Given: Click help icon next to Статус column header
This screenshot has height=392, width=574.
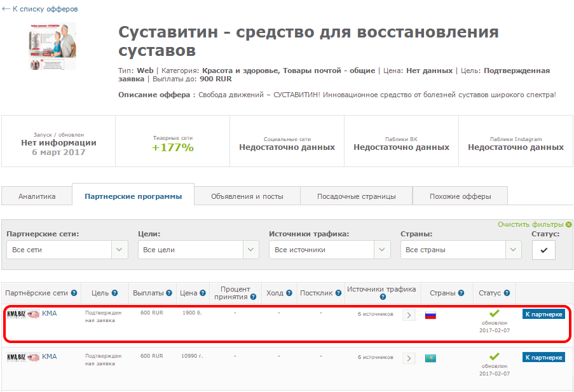Looking at the screenshot, I should 507,293.
